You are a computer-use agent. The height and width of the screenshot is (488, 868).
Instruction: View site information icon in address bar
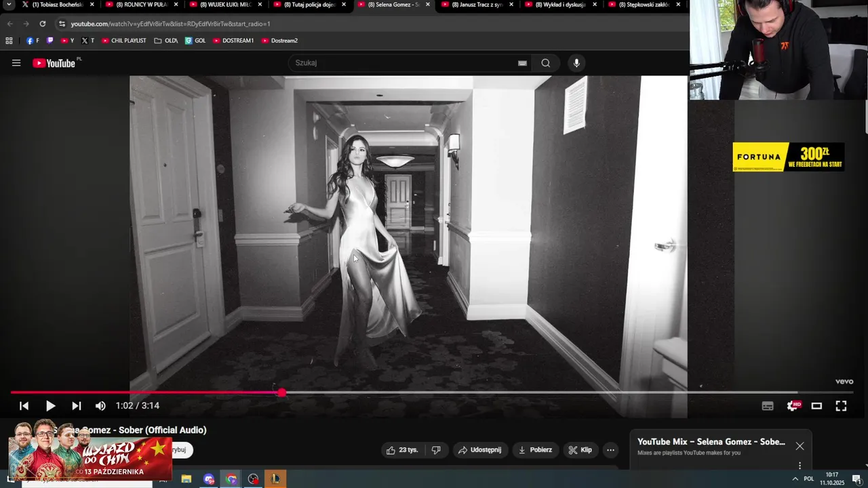point(62,24)
